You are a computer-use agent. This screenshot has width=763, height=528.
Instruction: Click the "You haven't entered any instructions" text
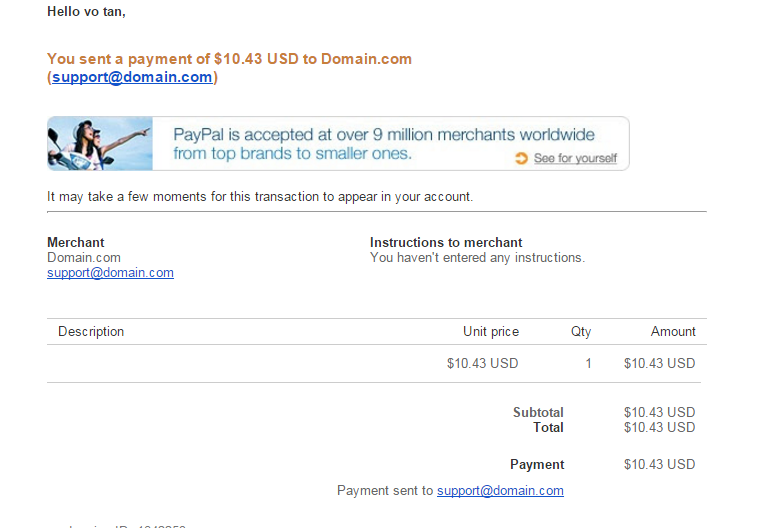click(x=477, y=257)
